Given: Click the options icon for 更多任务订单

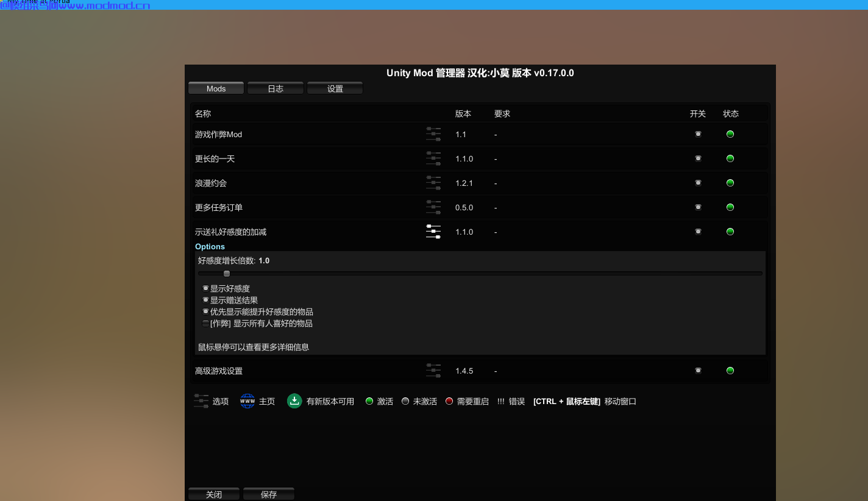Looking at the screenshot, I should point(433,207).
